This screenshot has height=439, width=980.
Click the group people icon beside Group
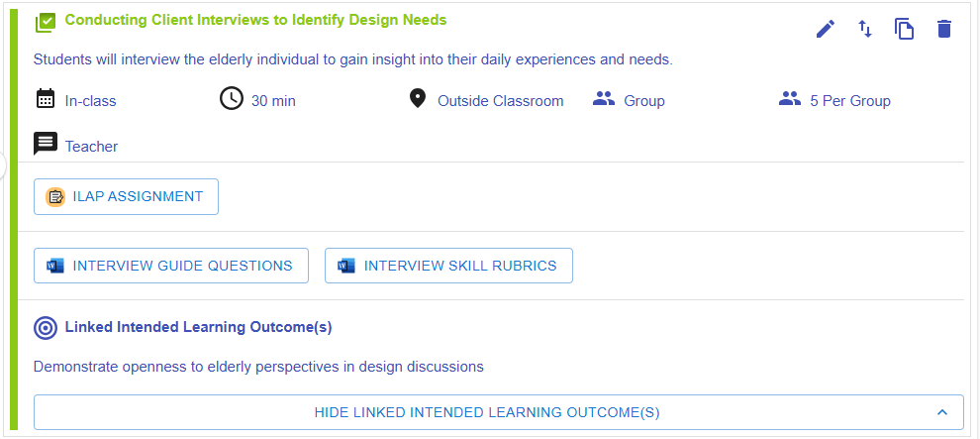603,99
